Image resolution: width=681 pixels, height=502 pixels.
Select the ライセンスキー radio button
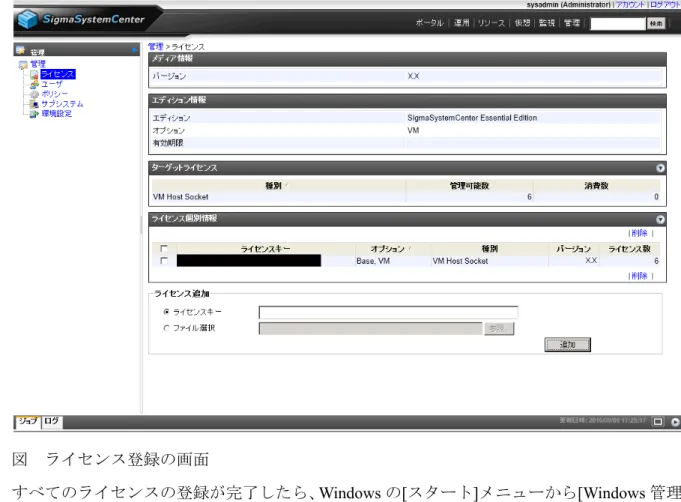(166, 312)
